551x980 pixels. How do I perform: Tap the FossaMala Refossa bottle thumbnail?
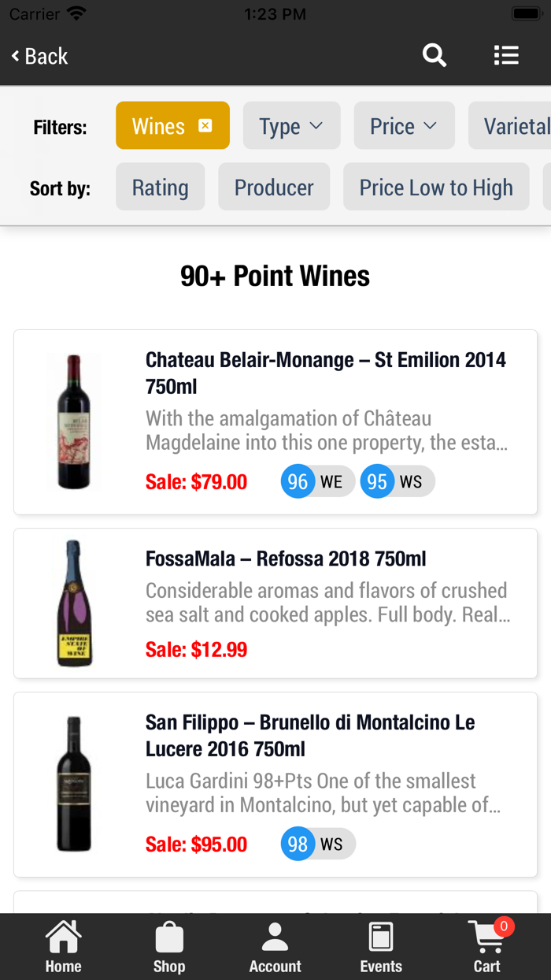[x=73, y=603]
